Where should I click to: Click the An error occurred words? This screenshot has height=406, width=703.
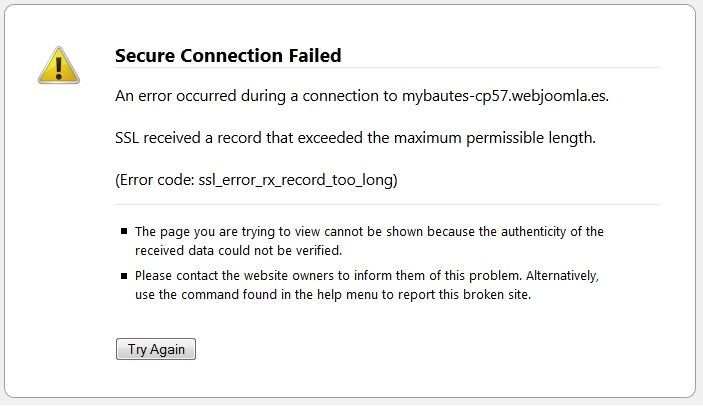coord(175,96)
